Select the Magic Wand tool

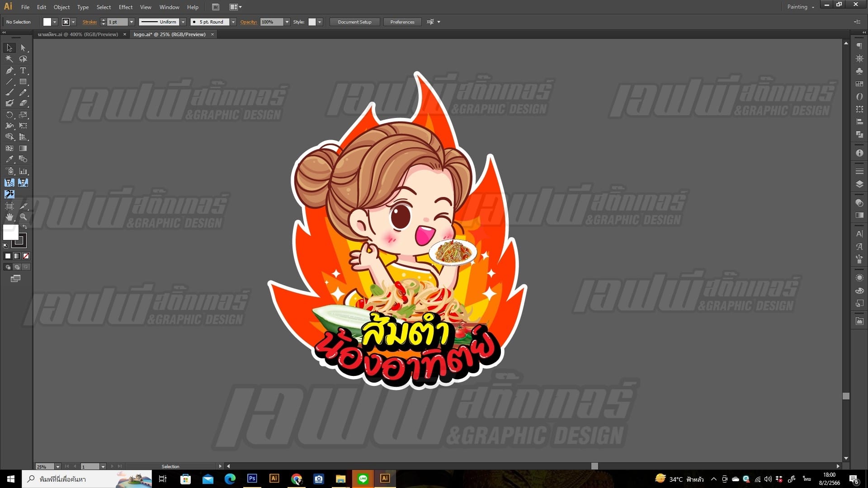[9, 59]
